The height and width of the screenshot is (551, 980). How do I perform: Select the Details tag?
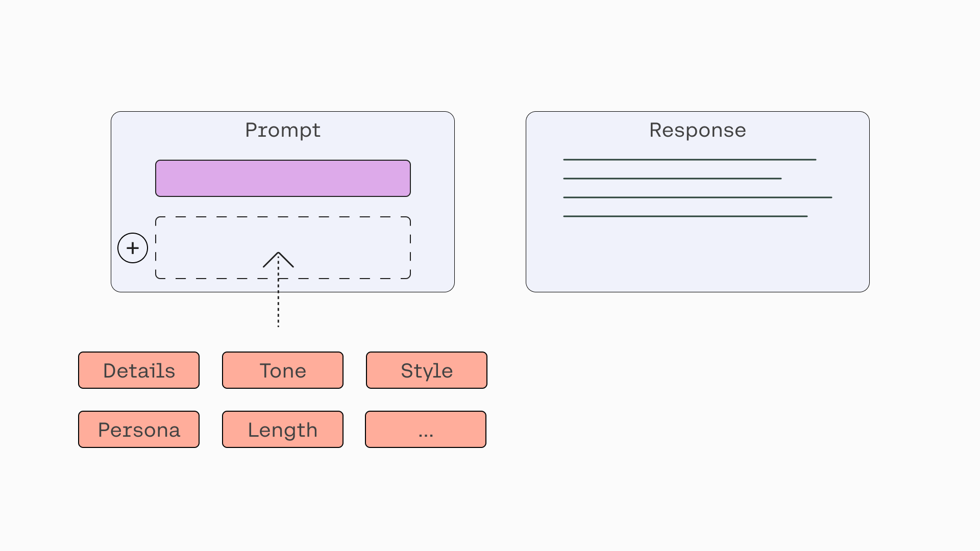coord(139,370)
